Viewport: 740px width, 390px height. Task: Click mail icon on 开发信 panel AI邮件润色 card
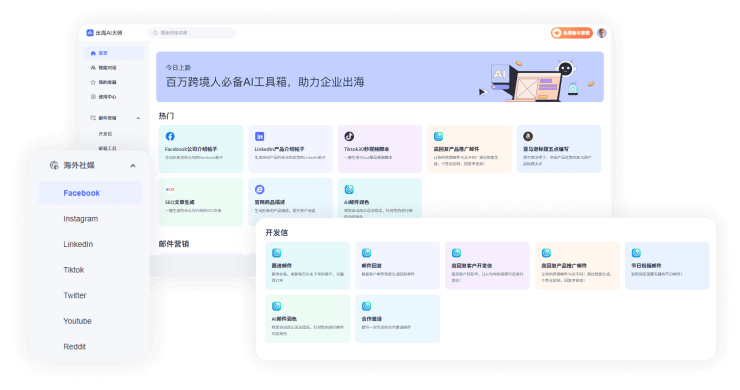coord(277,306)
